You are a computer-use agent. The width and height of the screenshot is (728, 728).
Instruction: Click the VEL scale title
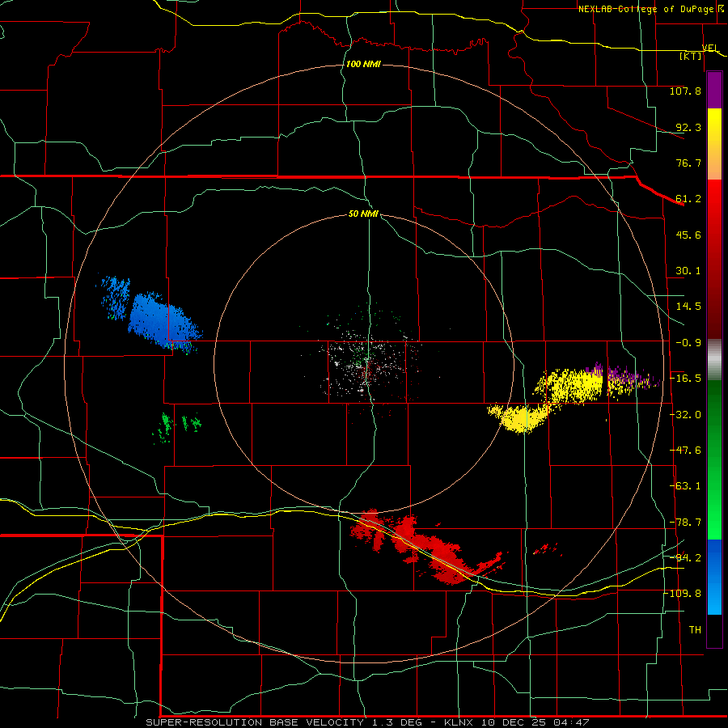point(710,48)
